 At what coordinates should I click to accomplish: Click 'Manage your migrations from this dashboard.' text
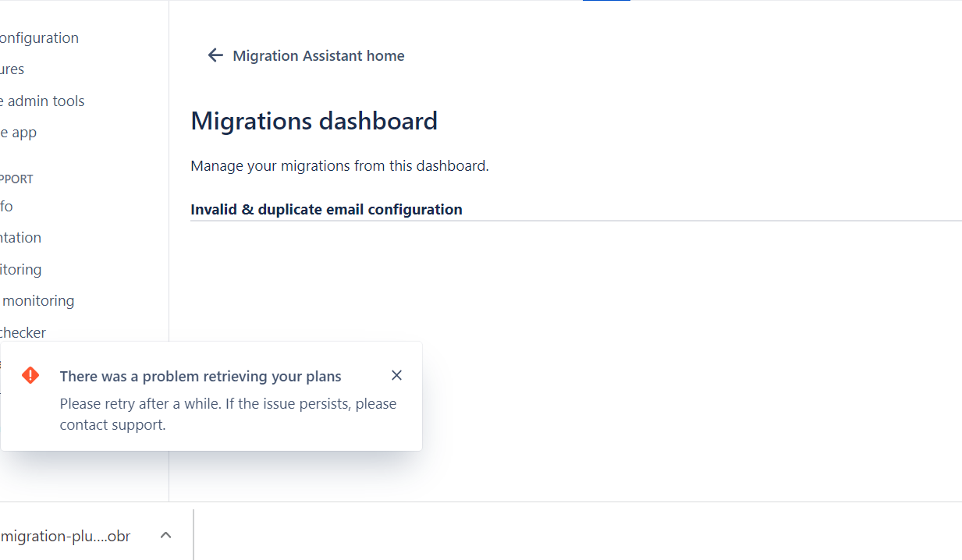click(x=339, y=165)
